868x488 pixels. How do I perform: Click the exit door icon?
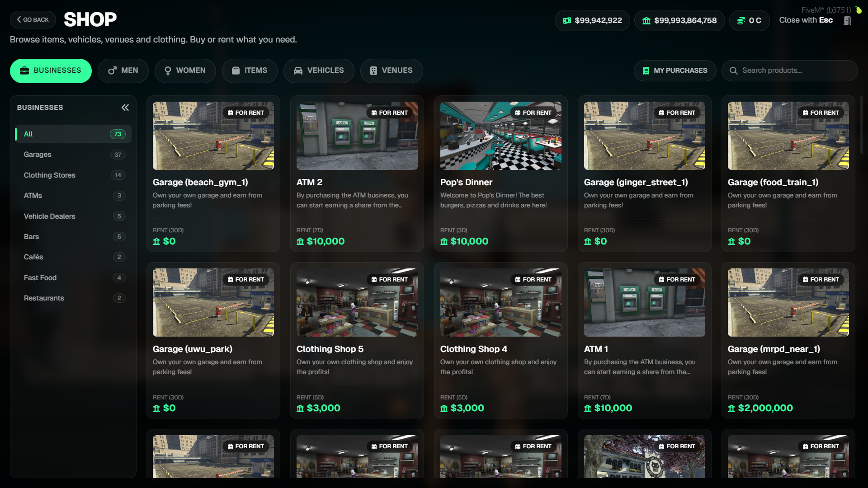tap(848, 21)
